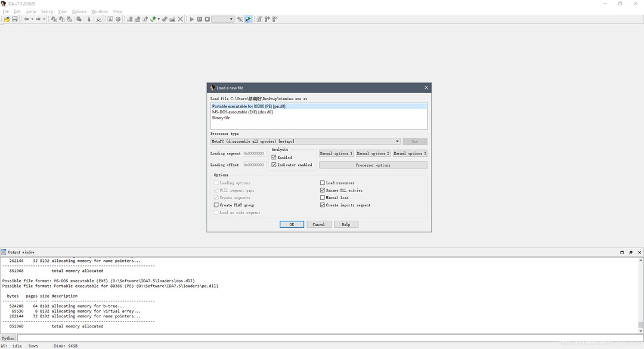Select MS-DOS executable (EXE) [dos.dll] loader

(x=318, y=112)
